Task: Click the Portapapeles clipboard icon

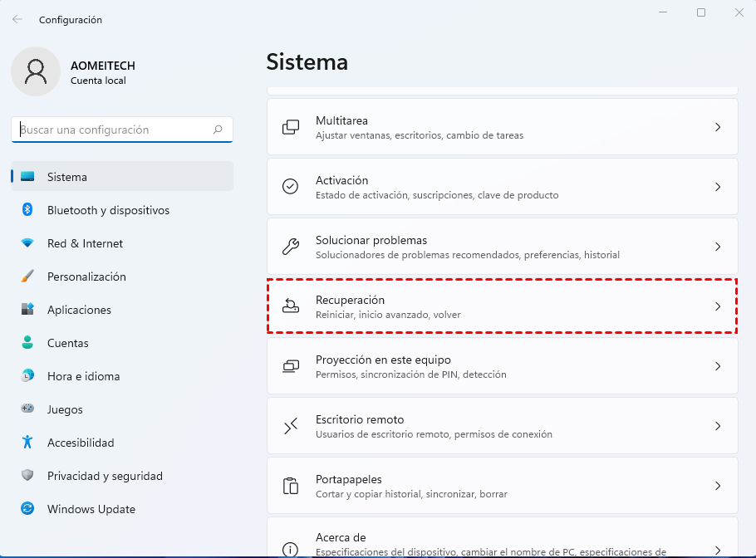Action: [290, 486]
